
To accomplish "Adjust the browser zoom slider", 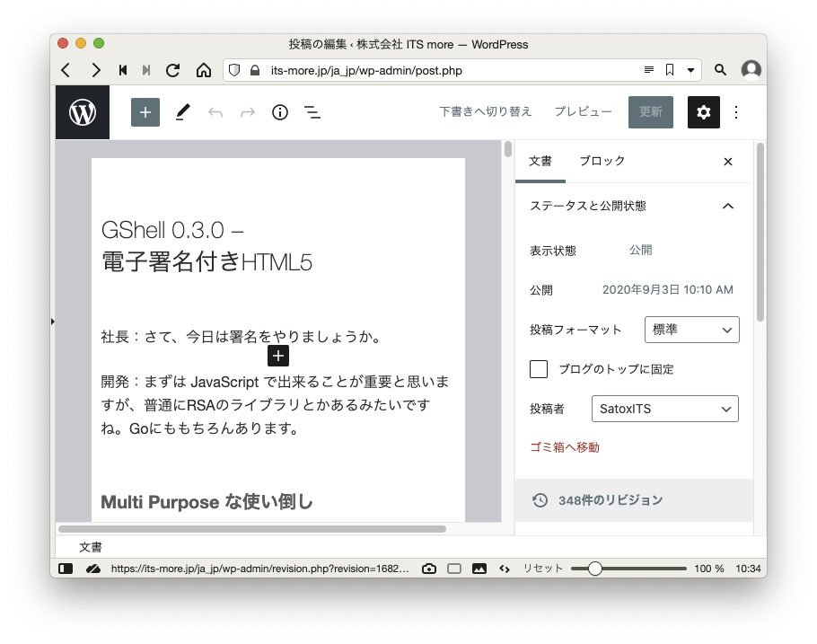I will [594, 569].
